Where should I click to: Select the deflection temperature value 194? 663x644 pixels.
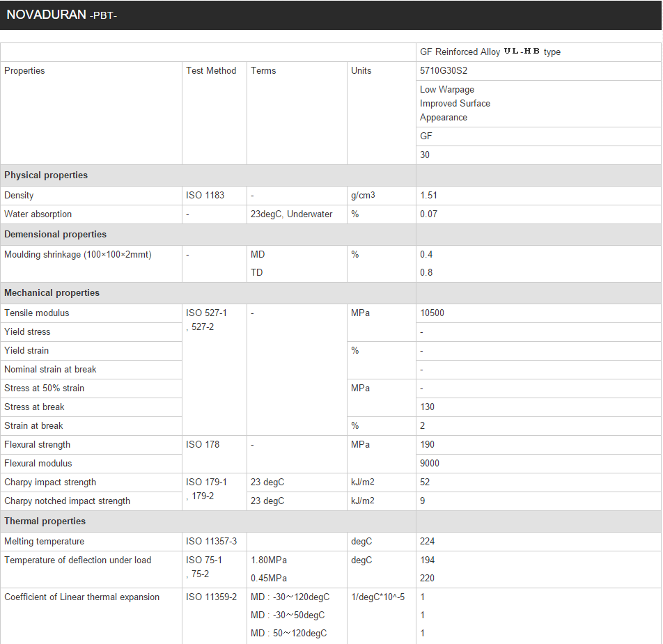click(427, 560)
